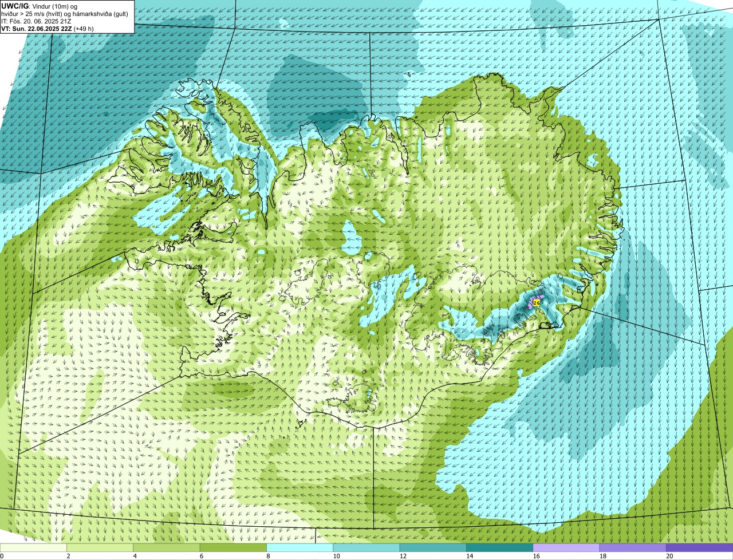This screenshot has width=733, height=560.
Task: Click the legend scale label '6'
Action: (202, 556)
